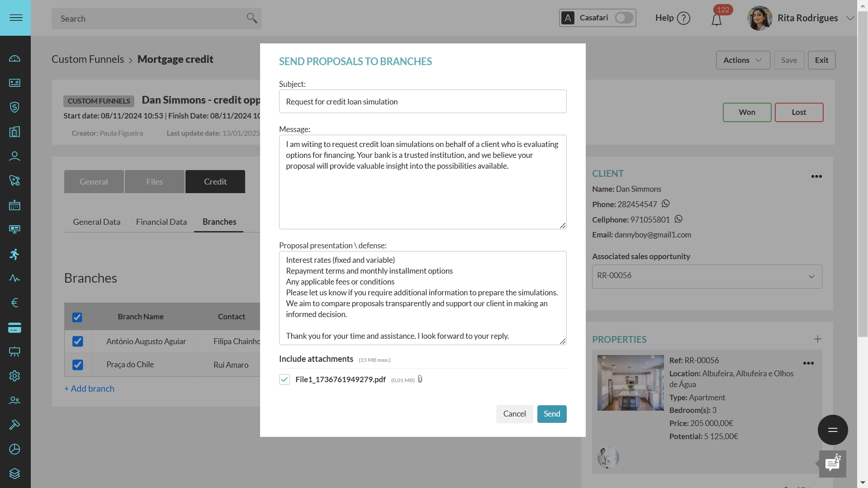Image resolution: width=868 pixels, height=488 pixels.
Task: Click the Add branch link
Action: [x=89, y=389]
